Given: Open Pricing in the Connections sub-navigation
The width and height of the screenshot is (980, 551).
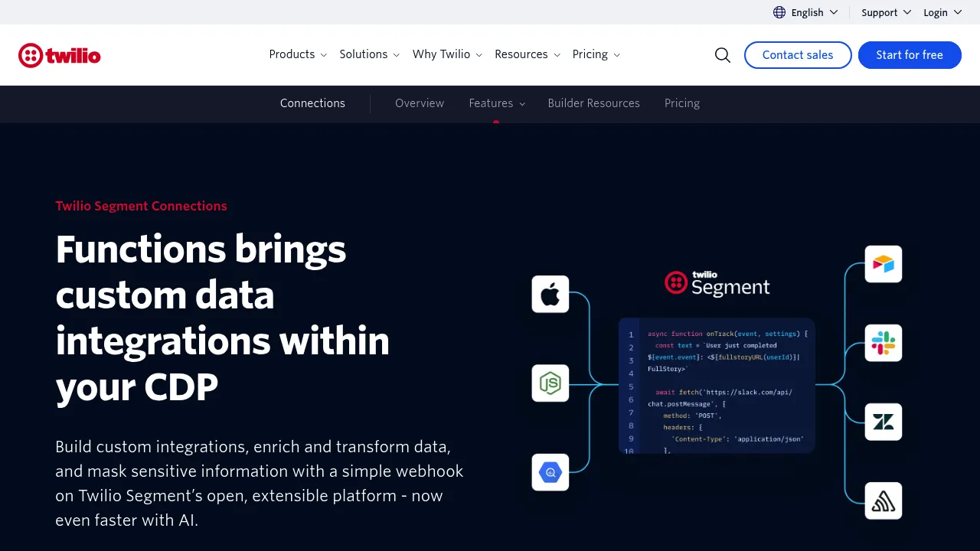Looking at the screenshot, I should tap(682, 103).
